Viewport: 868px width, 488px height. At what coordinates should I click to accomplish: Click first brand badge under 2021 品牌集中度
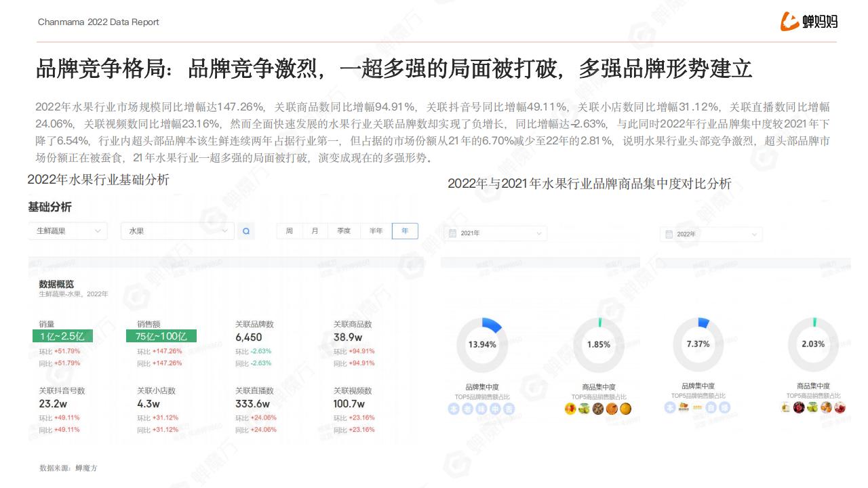click(x=454, y=409)
